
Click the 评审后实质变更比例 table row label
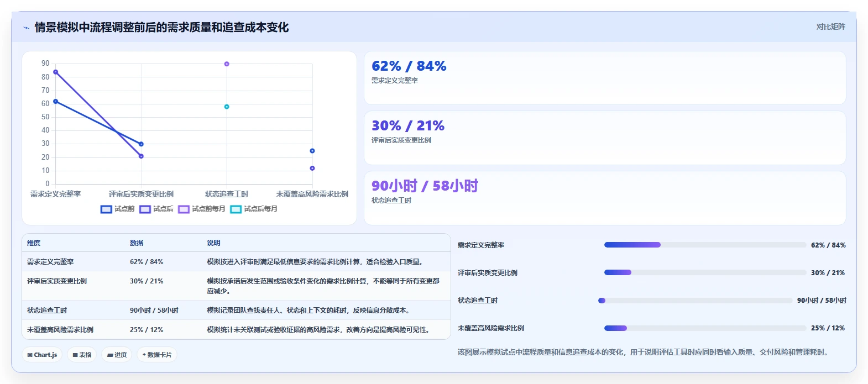pos(57,281)
